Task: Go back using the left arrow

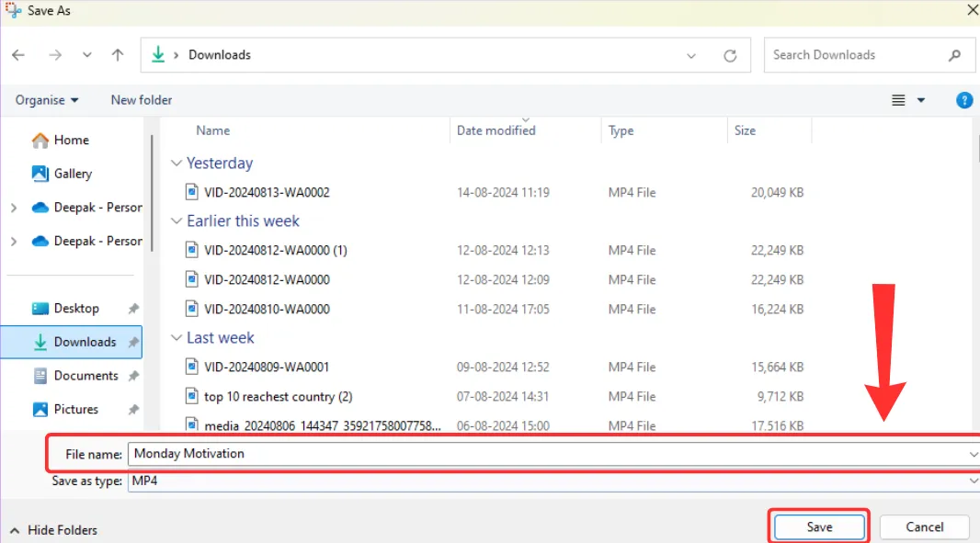Action: tap(18, 55)
